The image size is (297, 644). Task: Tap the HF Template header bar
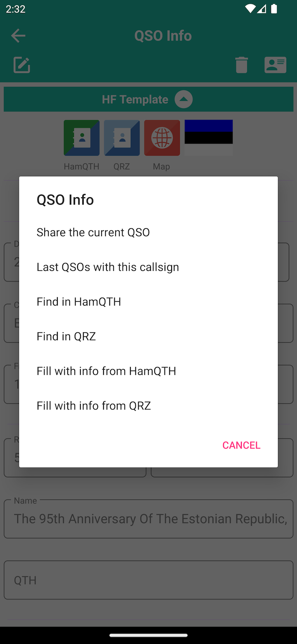point(124,99)
